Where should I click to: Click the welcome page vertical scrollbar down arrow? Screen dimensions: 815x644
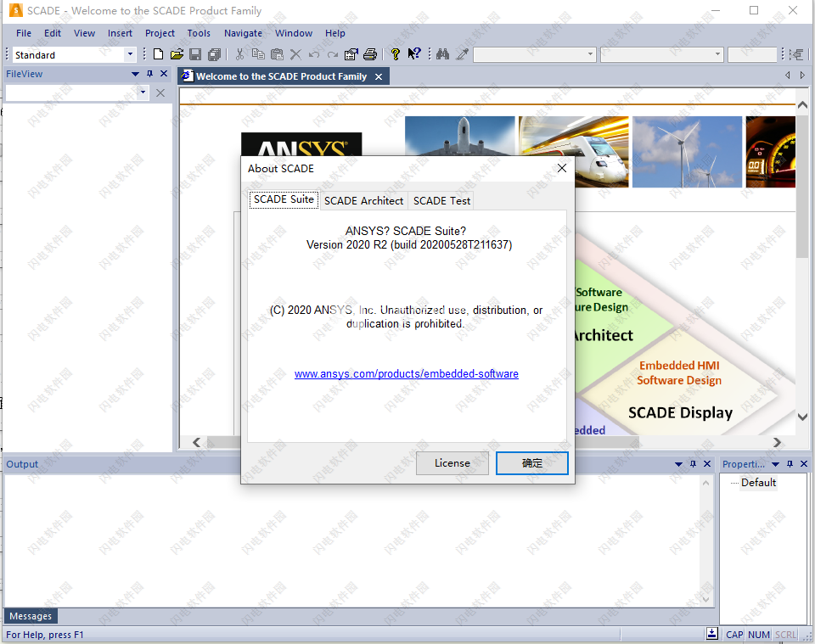802,417
